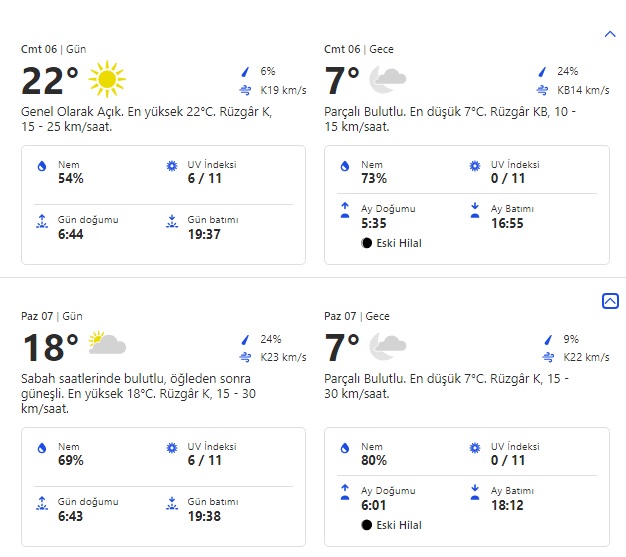Click the sunrise icon next to 6:44
The height and width of the screenshot is (557, 626).
tap(41, 222)
